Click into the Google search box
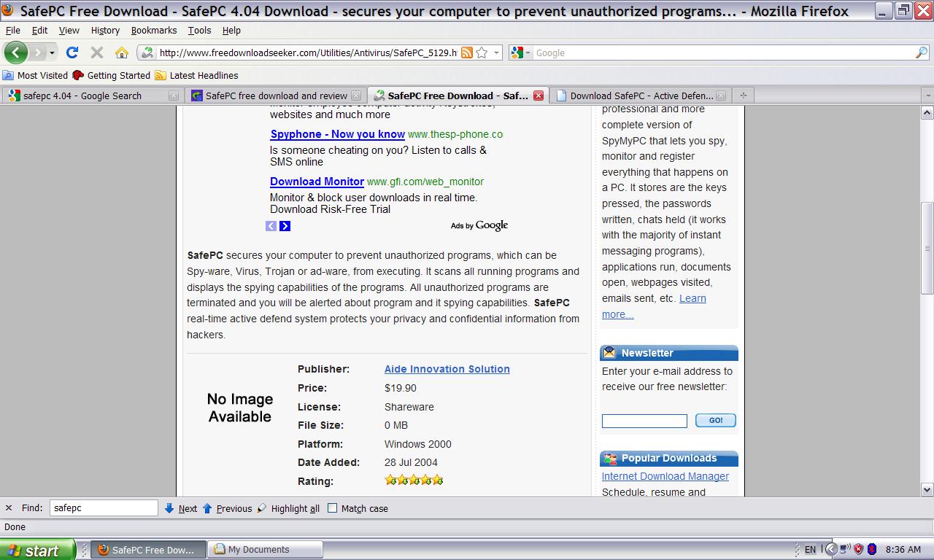The width and height of the screenshot is (934, 560). click(x=724, y=52)
